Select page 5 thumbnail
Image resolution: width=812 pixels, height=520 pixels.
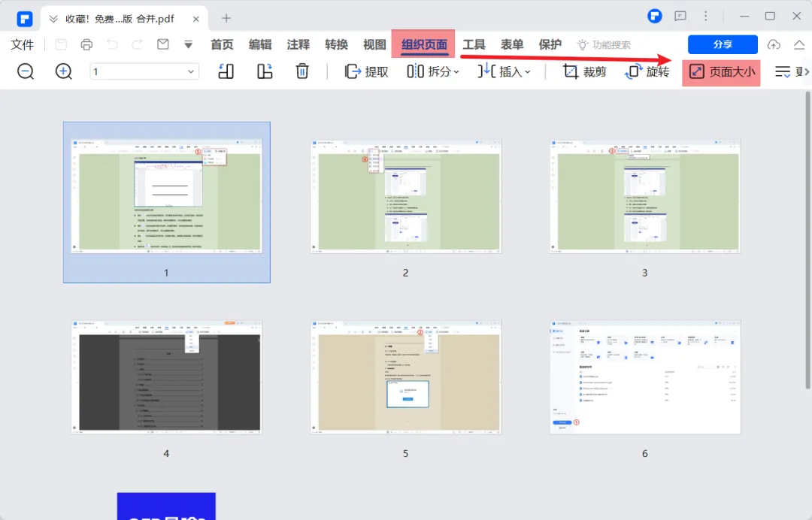pos(406,376)
